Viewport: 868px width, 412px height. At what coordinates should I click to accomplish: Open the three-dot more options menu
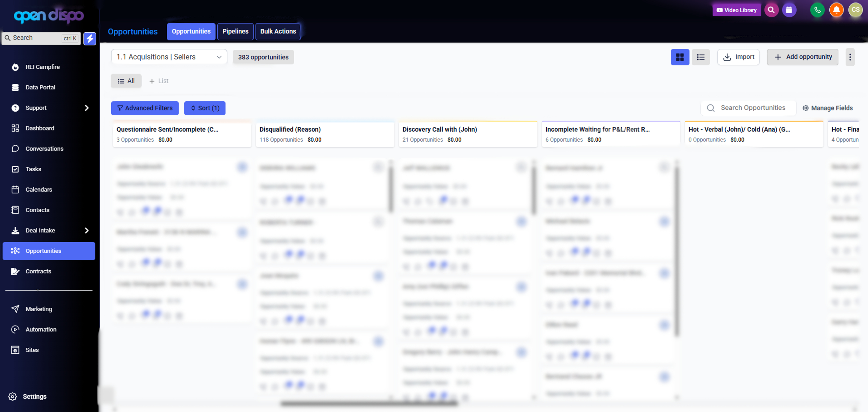pyautogui.click(x=850, y=57)
